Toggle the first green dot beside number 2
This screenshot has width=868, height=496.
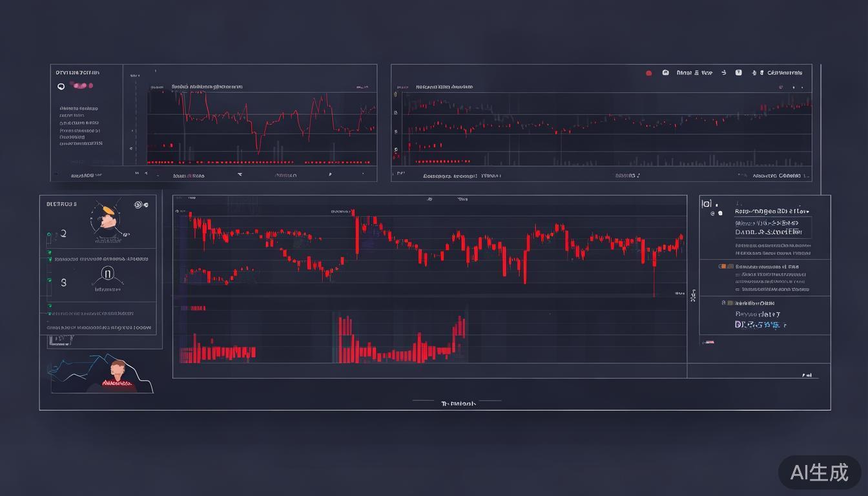(49, 235)
